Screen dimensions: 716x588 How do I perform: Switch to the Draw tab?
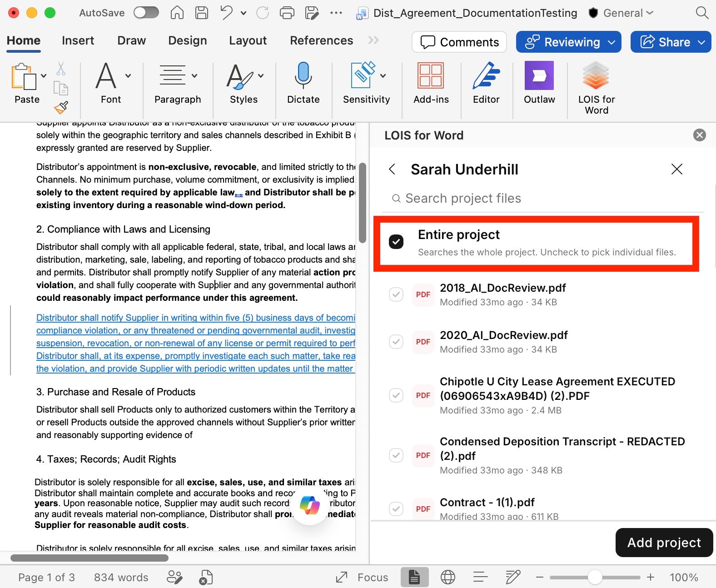coord(131,40)
